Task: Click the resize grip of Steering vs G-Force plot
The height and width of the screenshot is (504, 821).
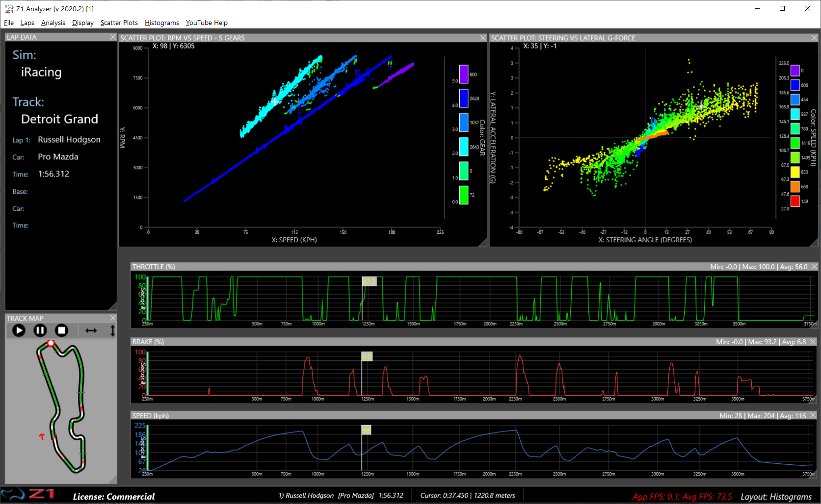Action: [x=815, y=242]
